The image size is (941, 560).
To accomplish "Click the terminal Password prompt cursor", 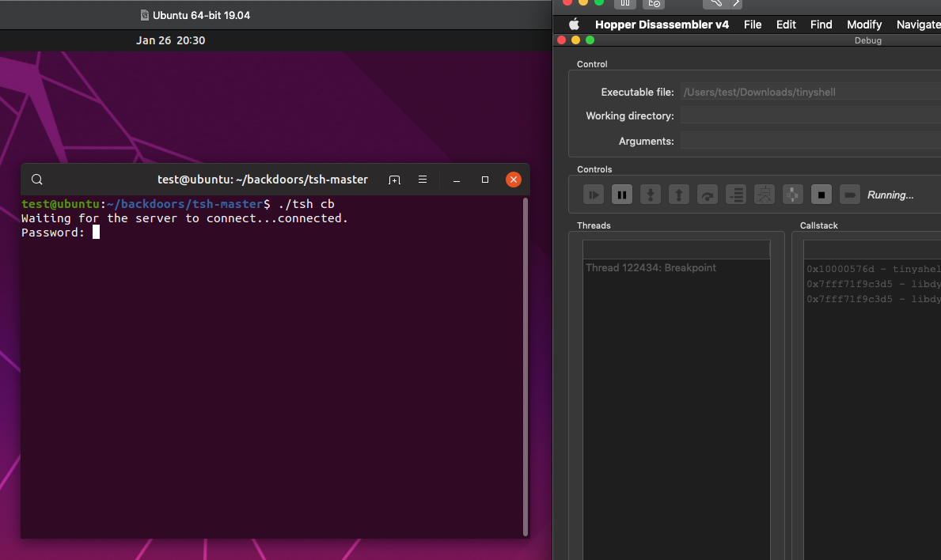I will [96, 233].
